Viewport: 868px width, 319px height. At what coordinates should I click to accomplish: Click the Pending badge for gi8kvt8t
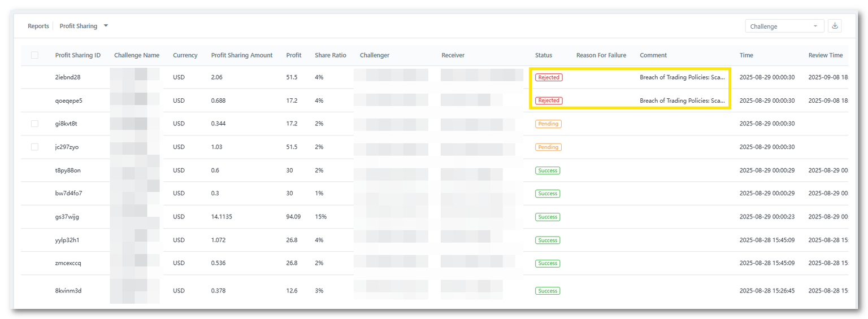548,124
